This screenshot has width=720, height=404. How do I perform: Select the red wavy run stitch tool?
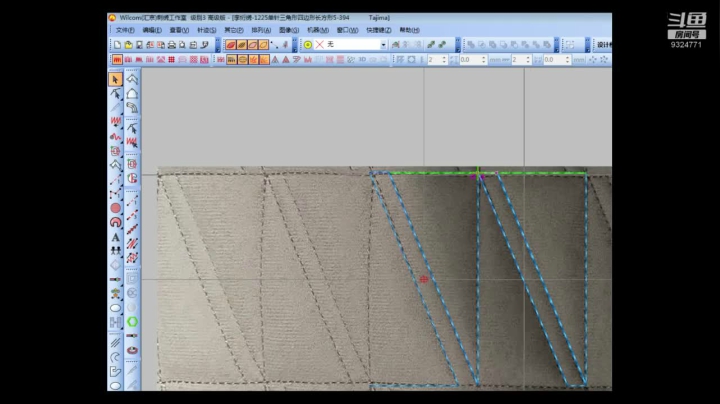tap(115, 136)
